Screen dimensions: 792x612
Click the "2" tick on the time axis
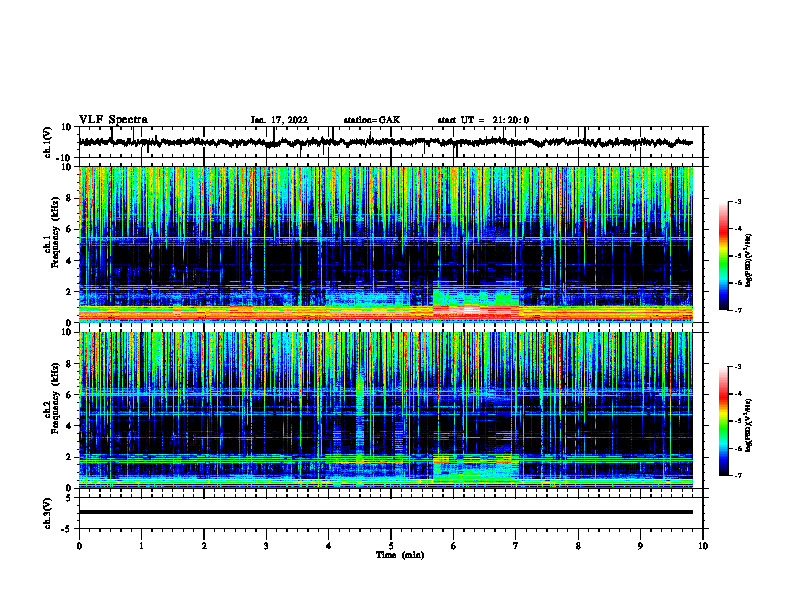pos(204,546)
